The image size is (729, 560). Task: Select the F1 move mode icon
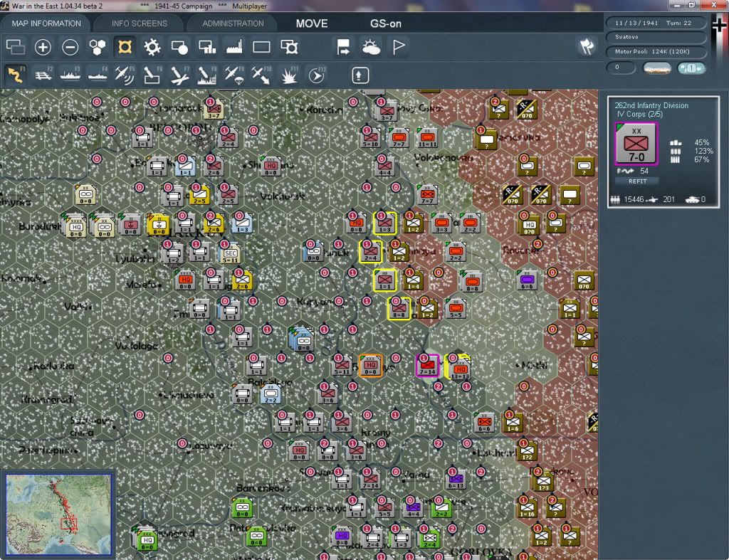point(16,75)
